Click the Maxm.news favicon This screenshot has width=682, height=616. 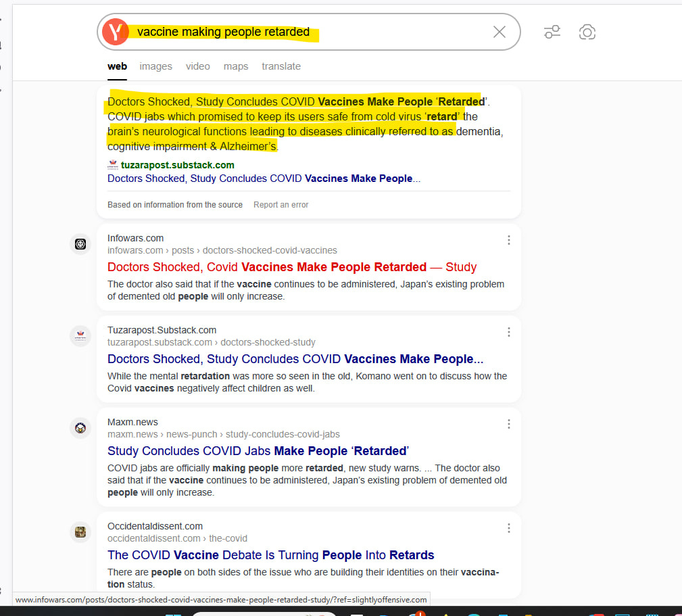(80, 428)
